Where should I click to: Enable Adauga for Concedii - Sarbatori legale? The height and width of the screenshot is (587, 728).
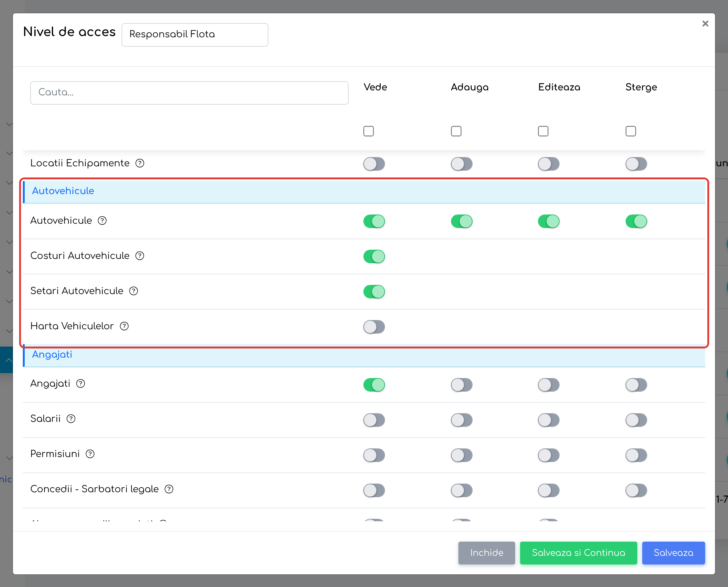click(x=462, y=491)
